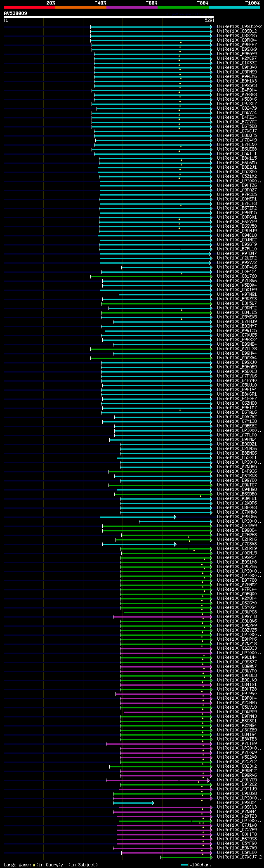
Task: Click the short cyan alignment bar of B9SGE6
Action: pos(138,517)
